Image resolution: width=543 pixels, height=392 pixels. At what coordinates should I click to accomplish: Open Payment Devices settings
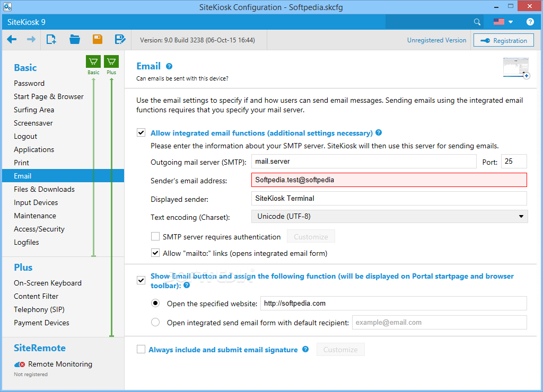coord(41,323)
